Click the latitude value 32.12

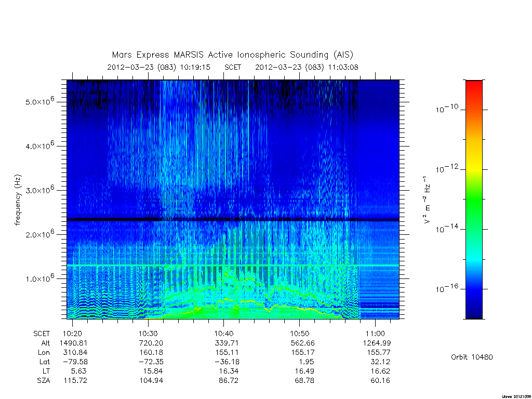coord(380,362)
